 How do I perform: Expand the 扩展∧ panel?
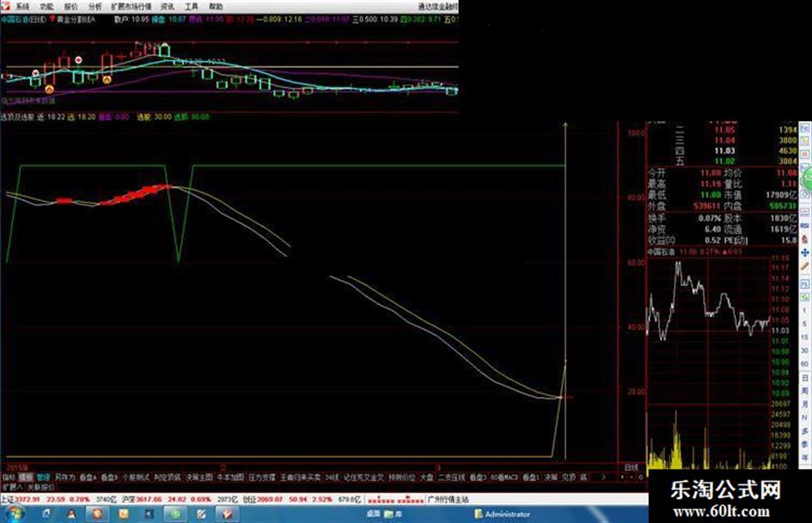coord(12,487)
